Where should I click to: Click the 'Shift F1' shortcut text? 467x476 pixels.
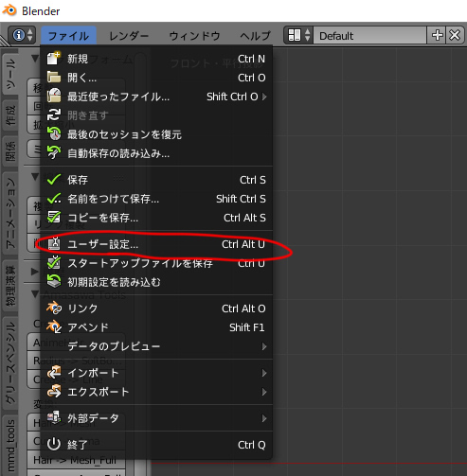(246, 327)
